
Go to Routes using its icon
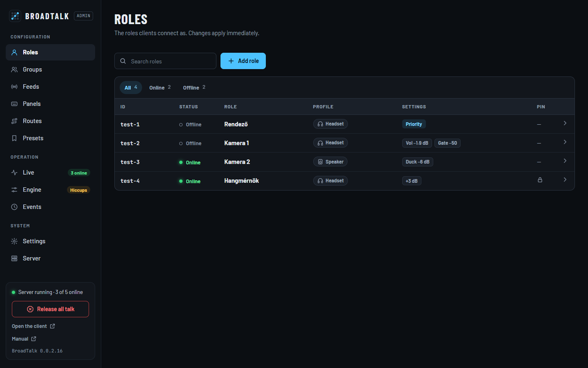click(x=14, y=121)
